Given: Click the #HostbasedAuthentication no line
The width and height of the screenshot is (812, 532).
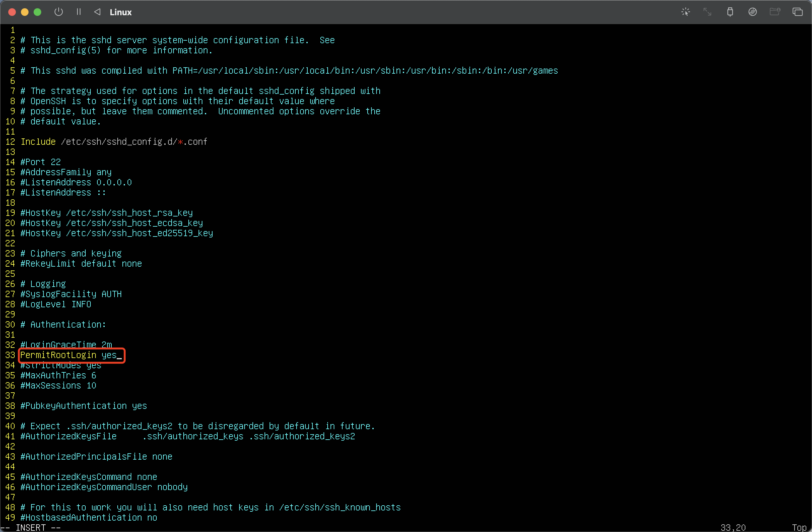Looking at the screenshot, I should point(89,518).
